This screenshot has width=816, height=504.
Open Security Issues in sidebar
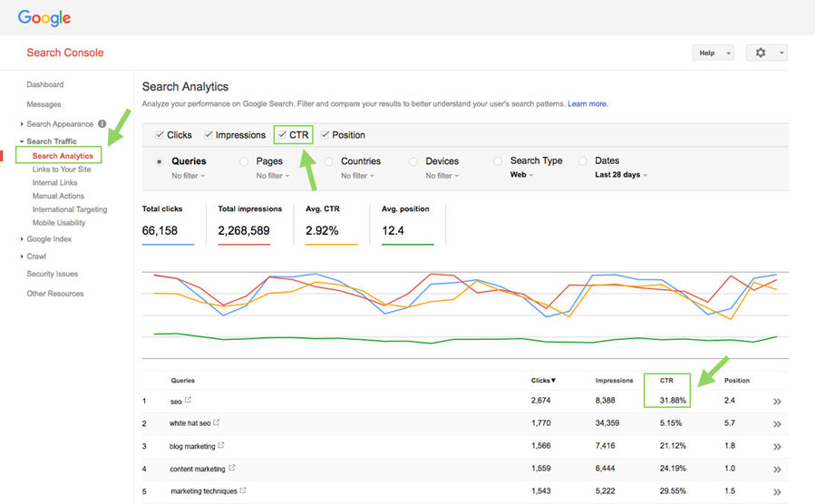52,274
